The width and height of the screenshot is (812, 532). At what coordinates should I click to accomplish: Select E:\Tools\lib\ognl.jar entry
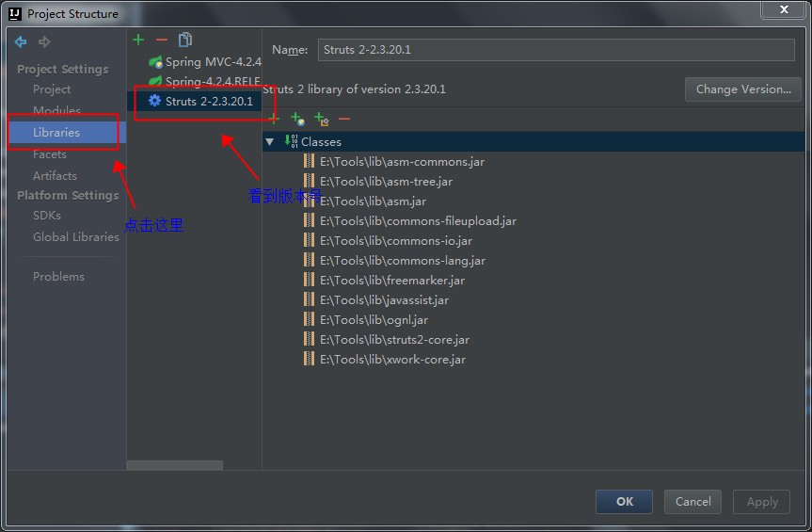click(374, 319)
